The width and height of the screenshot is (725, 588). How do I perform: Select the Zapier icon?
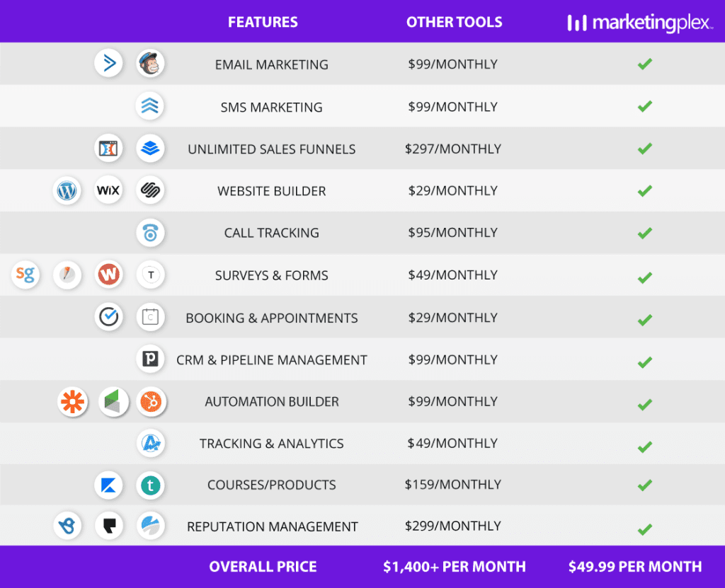(x=73, y=401)
